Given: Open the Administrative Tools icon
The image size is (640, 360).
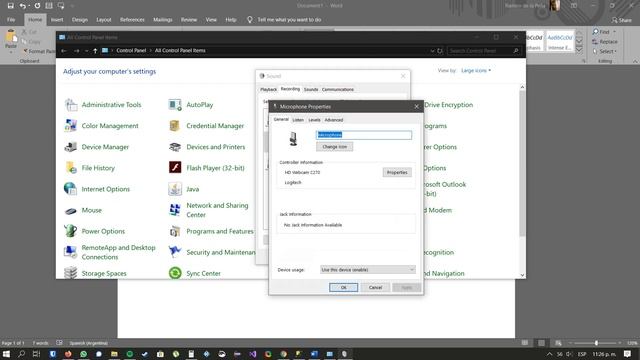Looking at the screenshot, I should coord(71,105).
